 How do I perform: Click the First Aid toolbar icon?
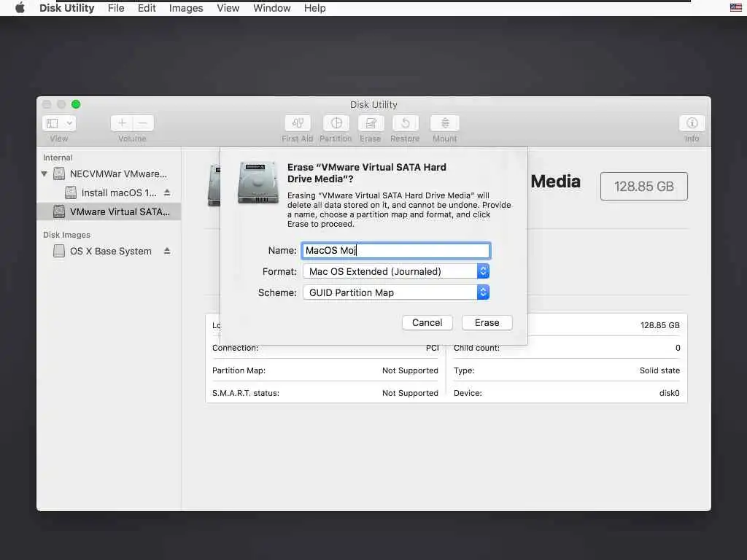point(298,123)
